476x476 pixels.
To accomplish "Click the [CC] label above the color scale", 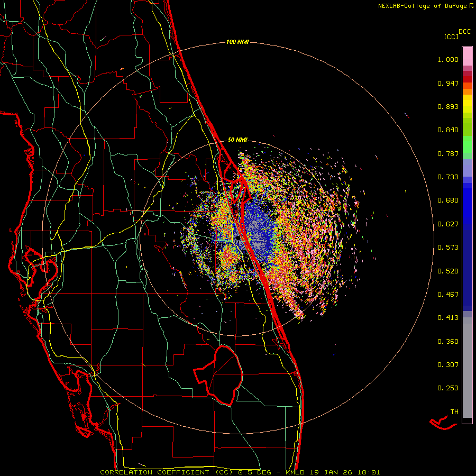I will coord(451,36).
